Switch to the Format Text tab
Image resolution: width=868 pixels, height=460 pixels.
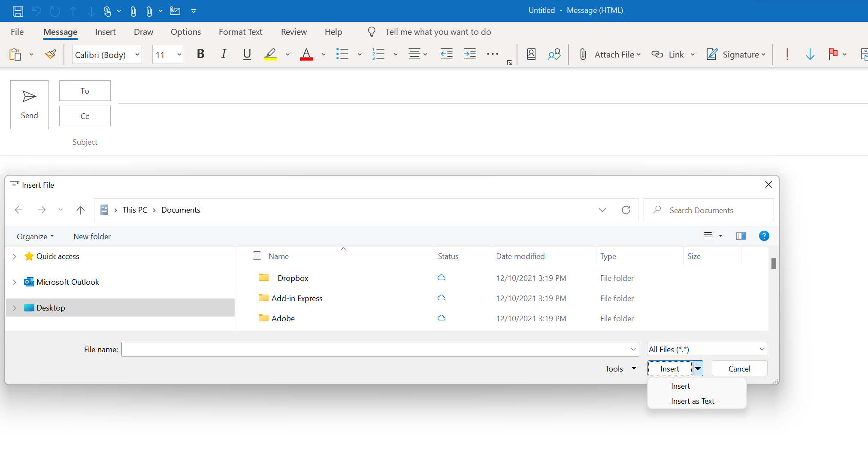click(240, 32)
